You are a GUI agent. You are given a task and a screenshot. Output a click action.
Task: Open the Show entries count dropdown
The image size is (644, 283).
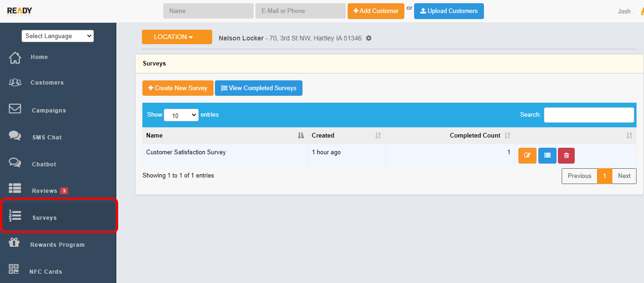181,115
